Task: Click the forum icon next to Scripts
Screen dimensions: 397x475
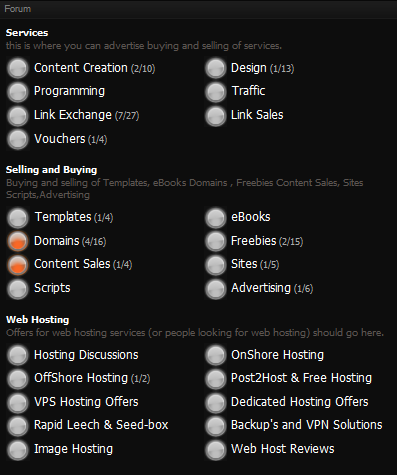Action: tap(18, 288)
